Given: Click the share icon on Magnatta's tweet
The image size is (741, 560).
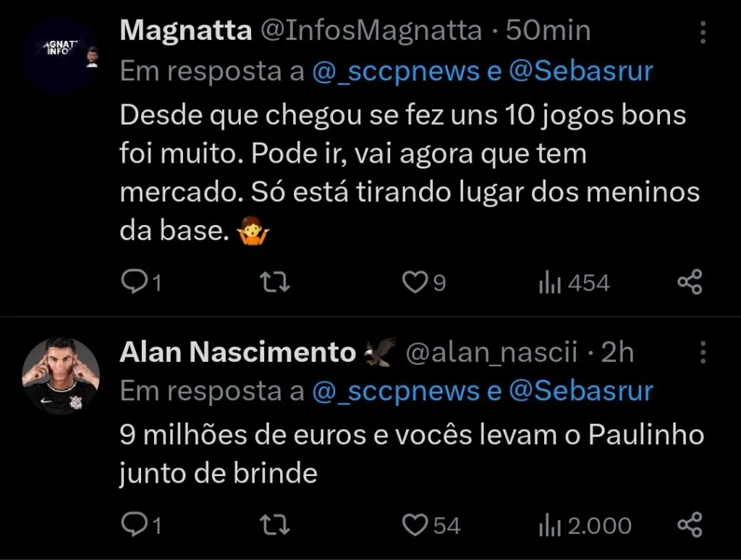Looking at the screenshot, I should point(690,282).
